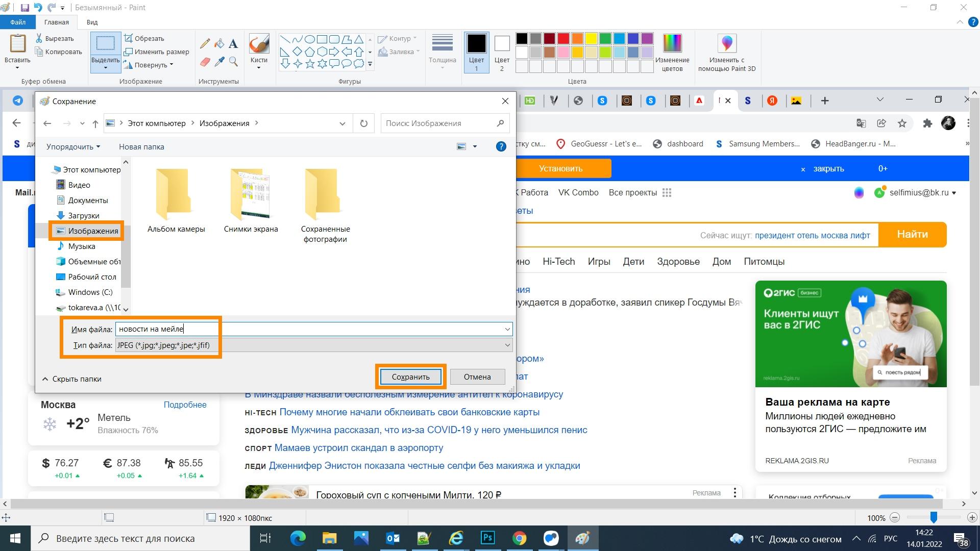Open the Rotate (Повернуть) dropdown

coord(150,65)
